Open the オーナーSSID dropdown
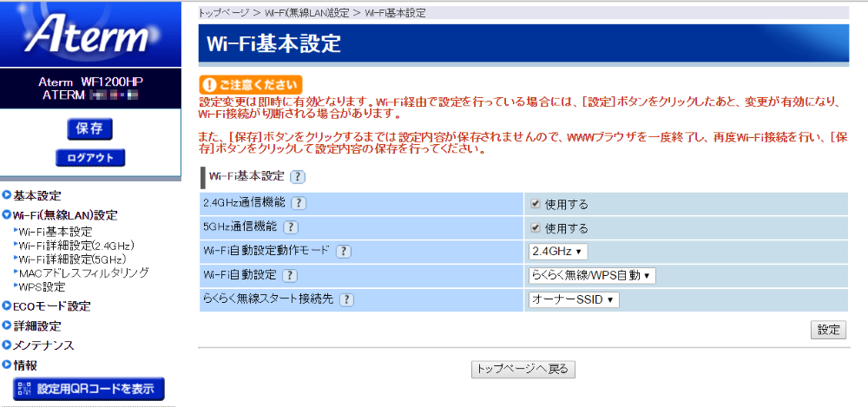The width and height of the screenshot is (868, 407). [x=574, y=299]
